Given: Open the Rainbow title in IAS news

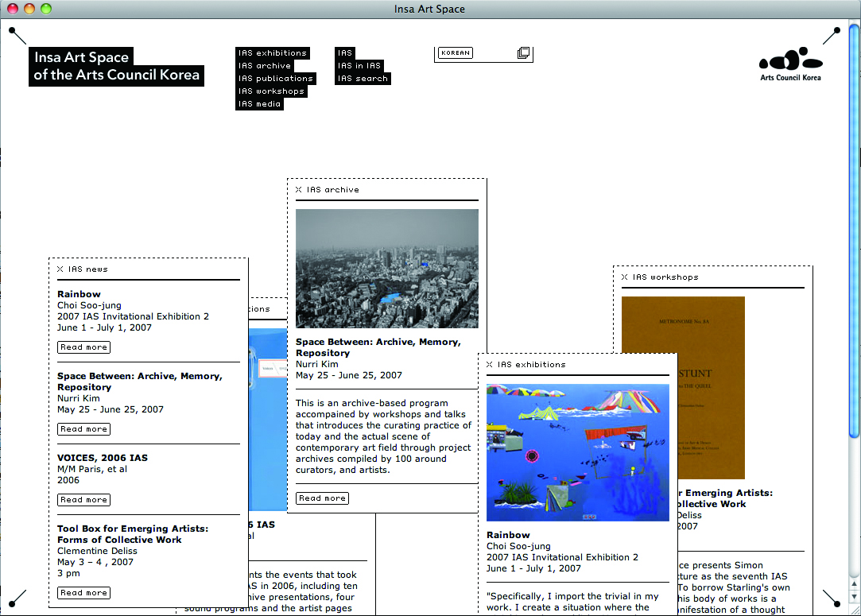Looking at the screenshot, I should (79, 294).
